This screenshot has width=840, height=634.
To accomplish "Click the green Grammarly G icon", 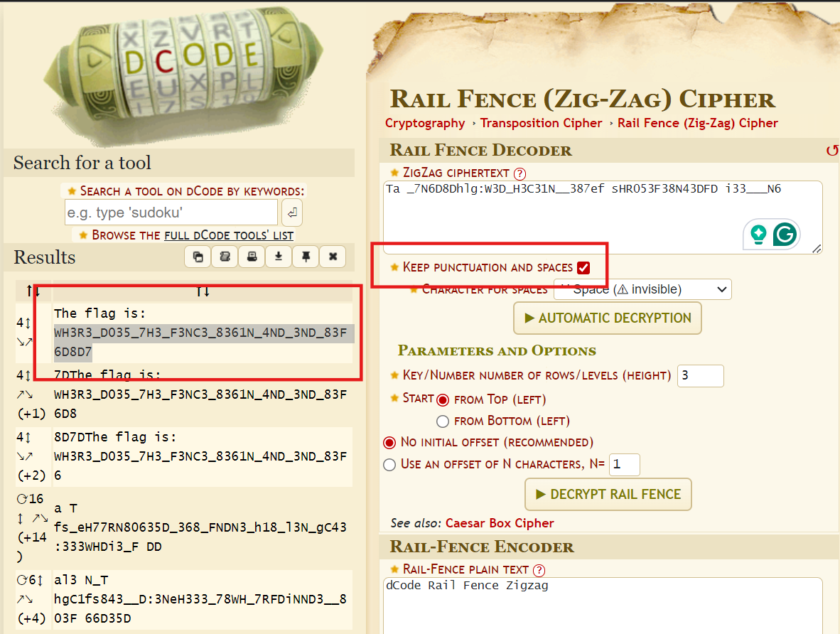I will pyautogui.click(x=785, y=235).
